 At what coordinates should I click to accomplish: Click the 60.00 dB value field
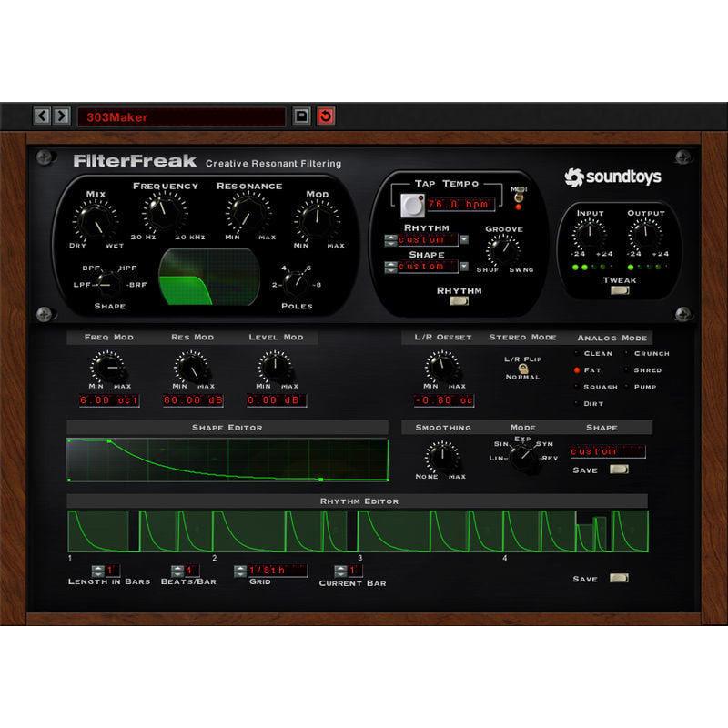[193, 400]
